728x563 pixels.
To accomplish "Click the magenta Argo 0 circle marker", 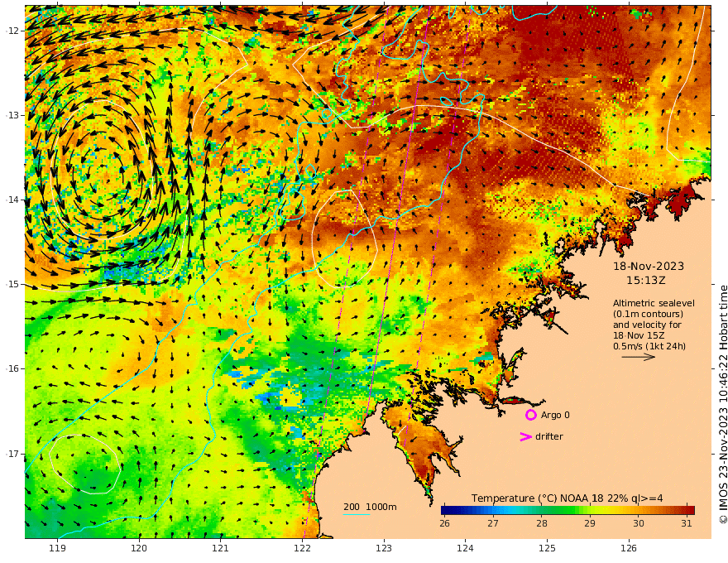I will 530,415.
